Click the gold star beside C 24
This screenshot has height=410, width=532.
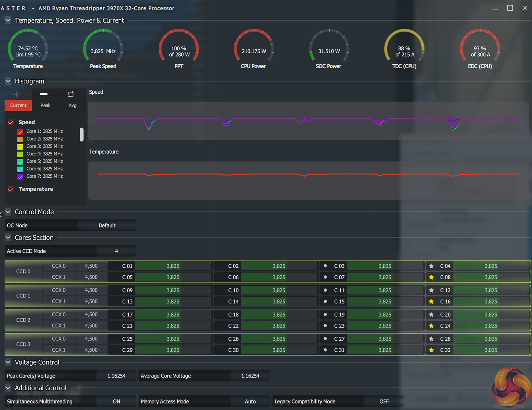[431, 325]
